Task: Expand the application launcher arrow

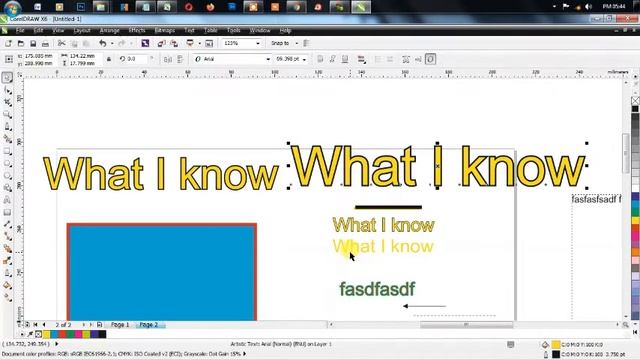Action: 200,43
